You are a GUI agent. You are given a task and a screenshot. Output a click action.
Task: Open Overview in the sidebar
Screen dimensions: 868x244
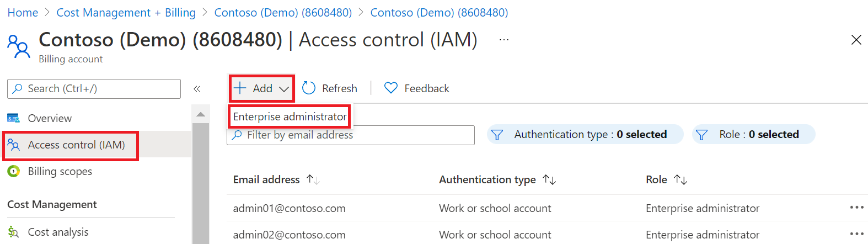pyautogui.click(x=50, y=118)
